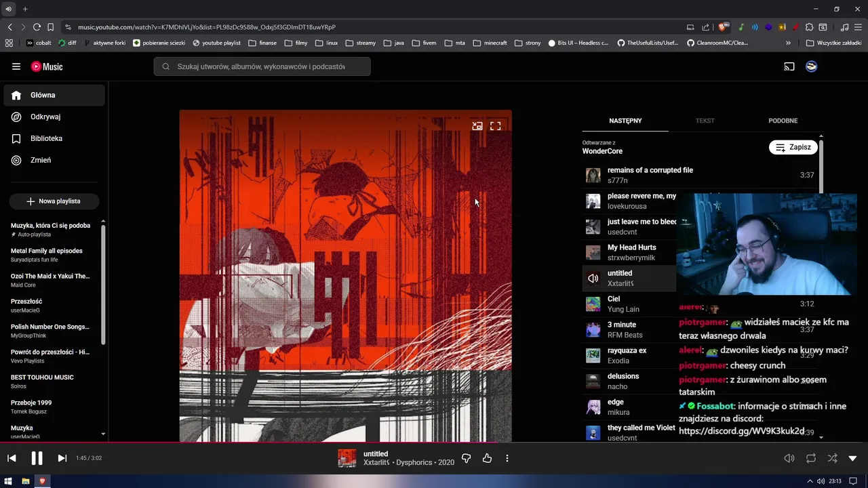Open the Brave Shields icon
Viewport: 868px width, 488px height.
724,27
